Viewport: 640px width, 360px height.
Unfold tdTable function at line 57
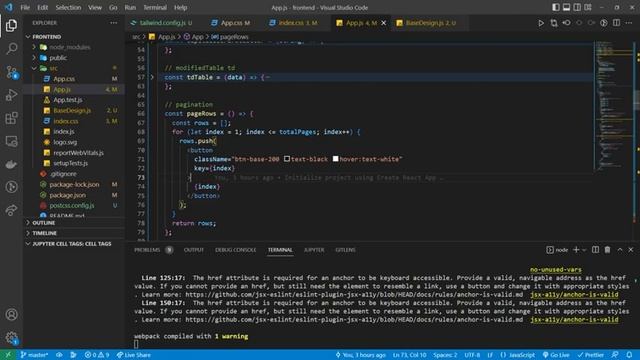point(152,77)
